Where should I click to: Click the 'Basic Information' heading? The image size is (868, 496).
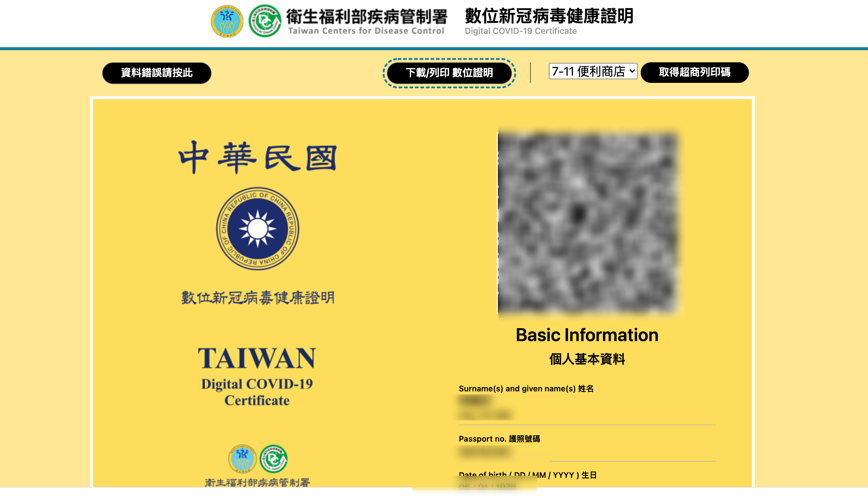tap(587, 335)
